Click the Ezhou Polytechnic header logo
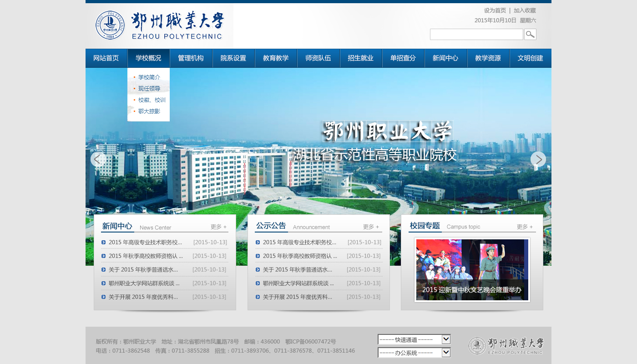 tap(160, 25)
